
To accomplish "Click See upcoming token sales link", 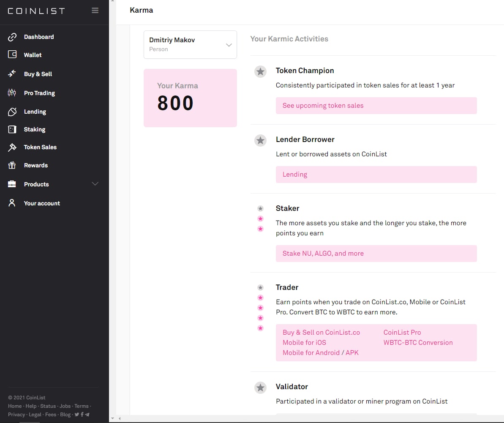I will [x=323, y=105].
